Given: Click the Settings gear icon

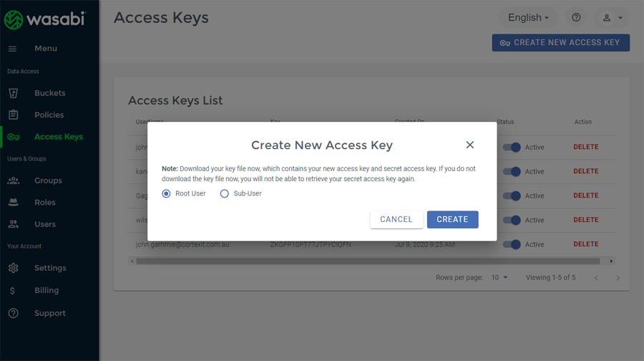Looking at the screenshot, I should click(13, 268).
